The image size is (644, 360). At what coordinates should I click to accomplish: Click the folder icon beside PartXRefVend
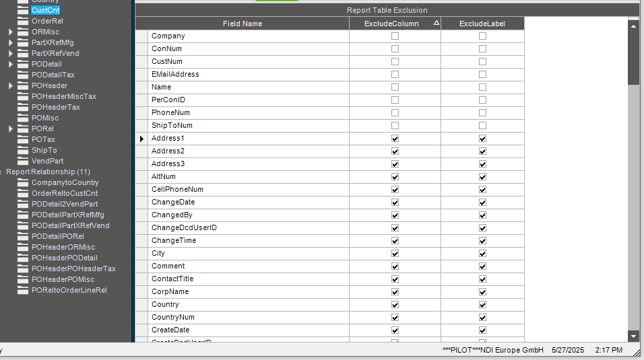[x=23, y=53]
